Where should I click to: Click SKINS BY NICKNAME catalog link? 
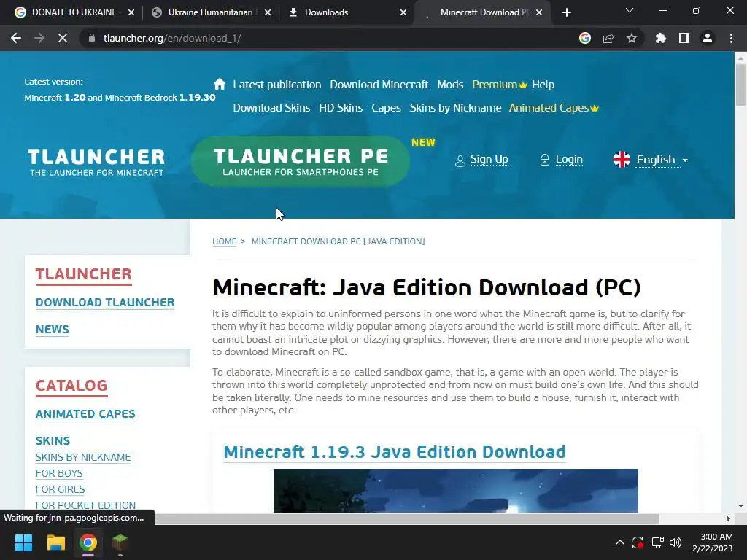[83, 457]
